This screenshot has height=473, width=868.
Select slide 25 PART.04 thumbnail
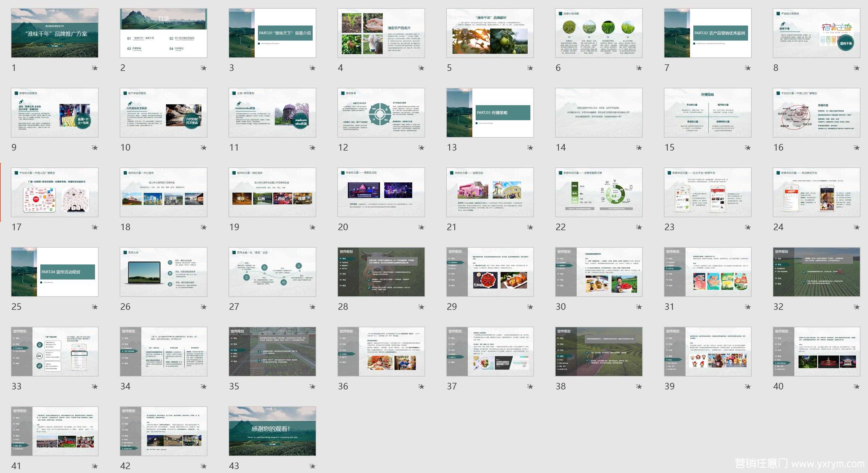[x=55, y=272]
